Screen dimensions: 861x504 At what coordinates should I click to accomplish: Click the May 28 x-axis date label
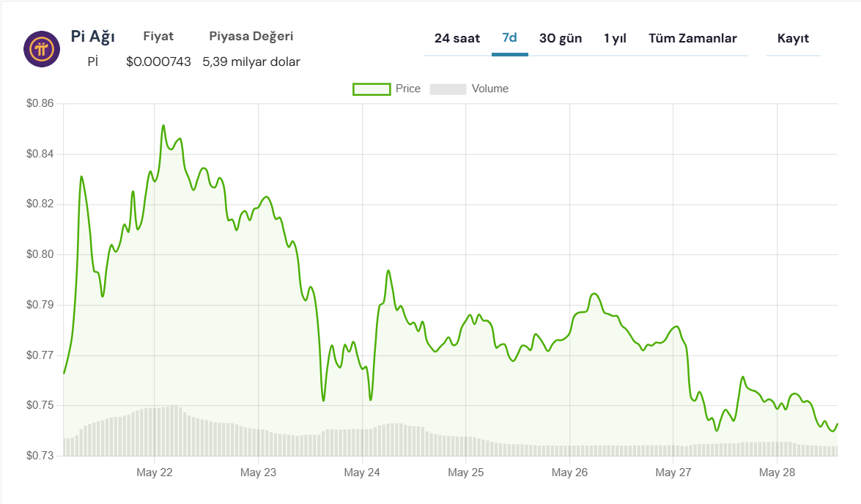[x=777, y=472]
